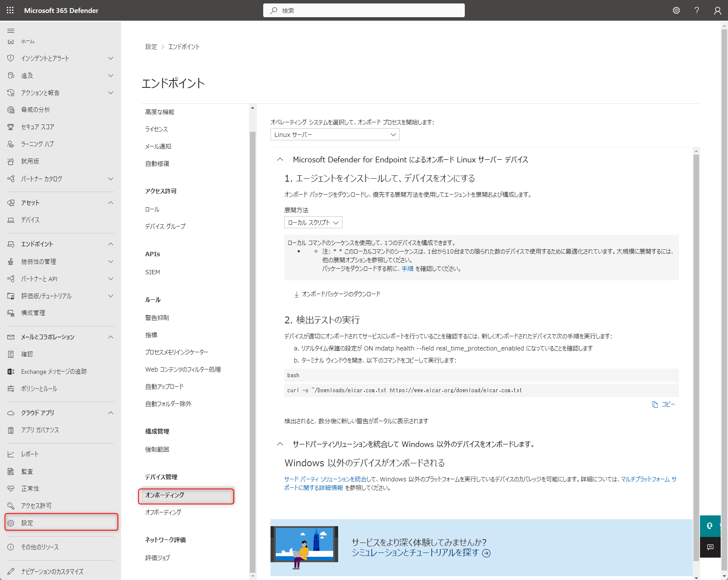Open 評価ジョブ under ネットワーク評価
The height and width of the screenshot is (580, 728).
pos(158,558)
